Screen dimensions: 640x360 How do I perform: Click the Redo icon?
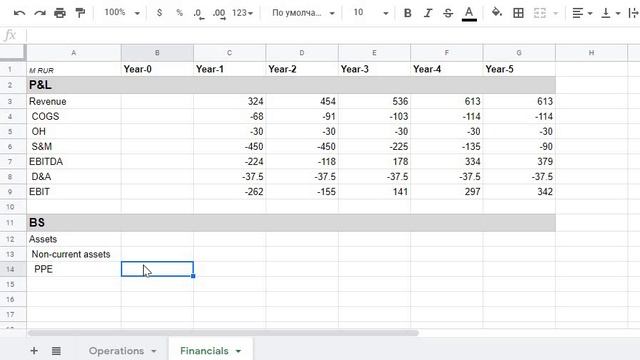[x=40, y=13]
